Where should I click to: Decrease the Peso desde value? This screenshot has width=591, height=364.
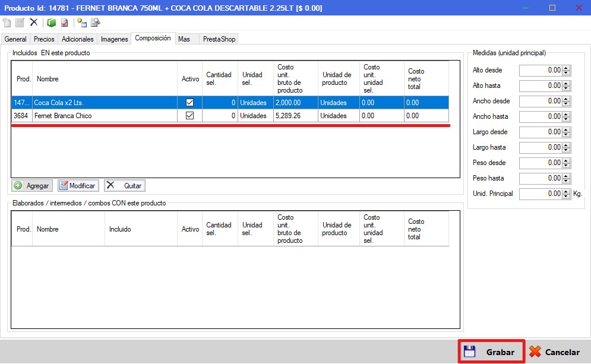[x=566, y=166]
